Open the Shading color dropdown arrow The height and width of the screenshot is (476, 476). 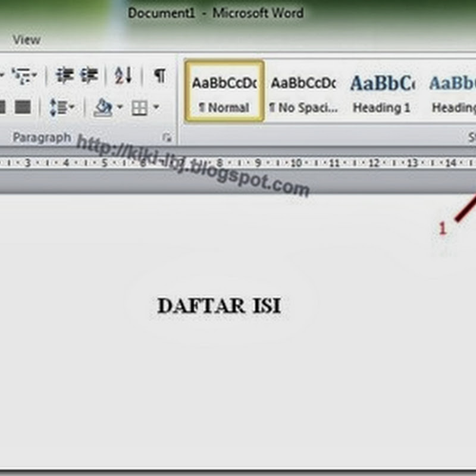point(120,107)
